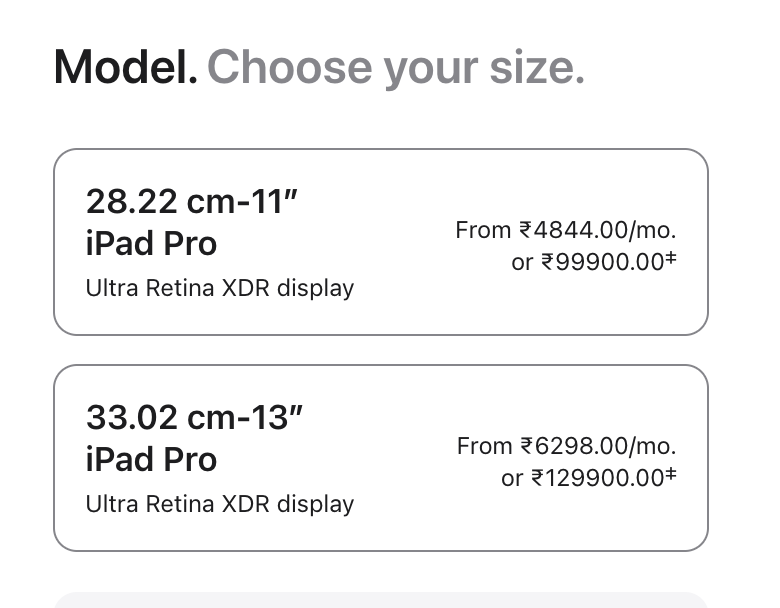Click the "33.02 cm-13″" size label
The image size is (780, 608).
point(194,417)
